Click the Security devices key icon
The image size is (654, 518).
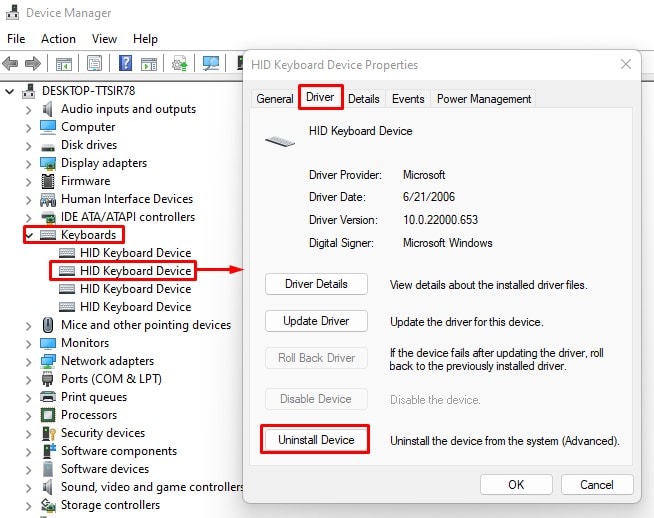click(x=49, y=433)
